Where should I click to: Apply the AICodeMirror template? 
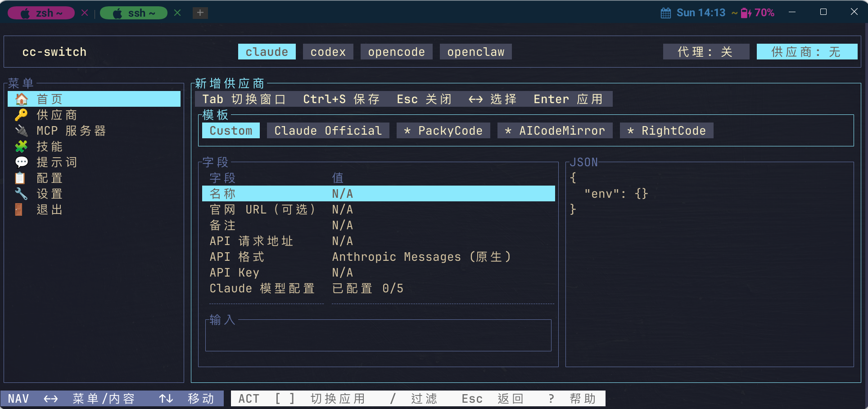coord(554,130)
